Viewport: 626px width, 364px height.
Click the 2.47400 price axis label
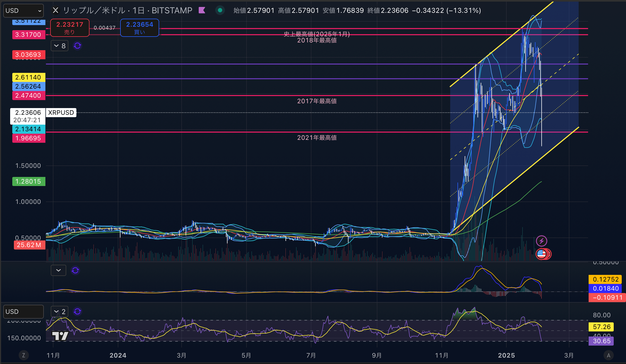point(29,96)
